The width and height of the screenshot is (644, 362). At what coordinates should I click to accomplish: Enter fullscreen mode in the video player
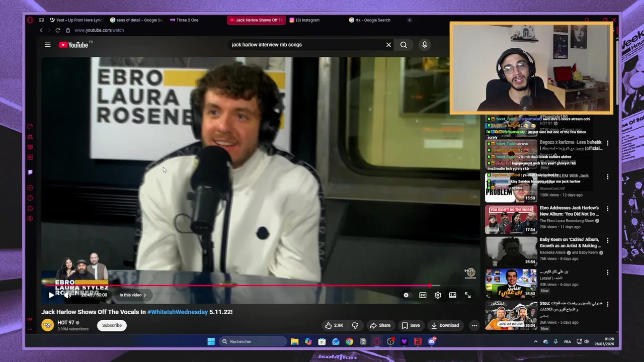tap(467, 295)
